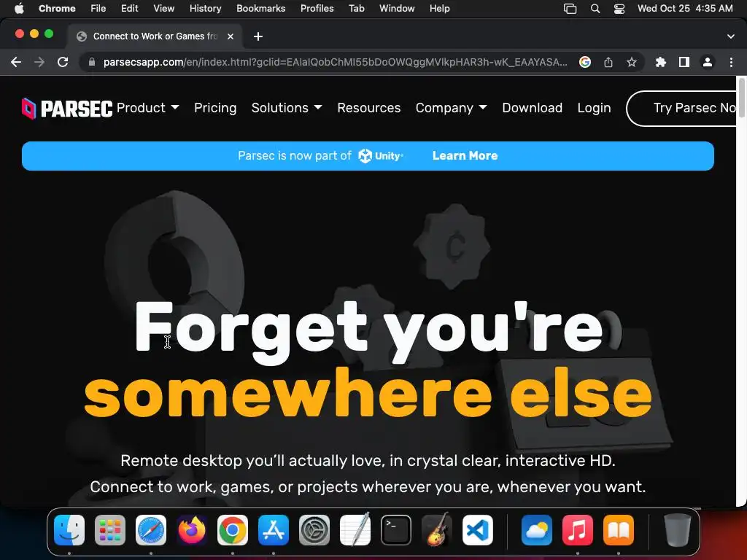Open GarageBand from the Dock

pos(437,529)
